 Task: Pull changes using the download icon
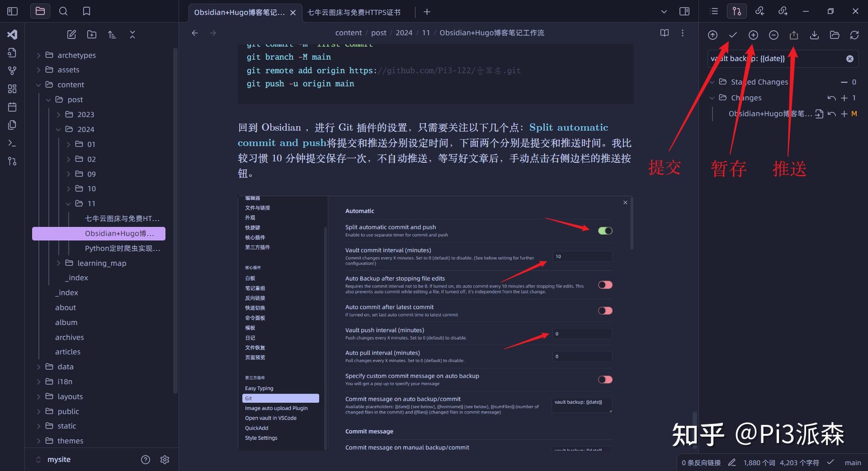815,35
